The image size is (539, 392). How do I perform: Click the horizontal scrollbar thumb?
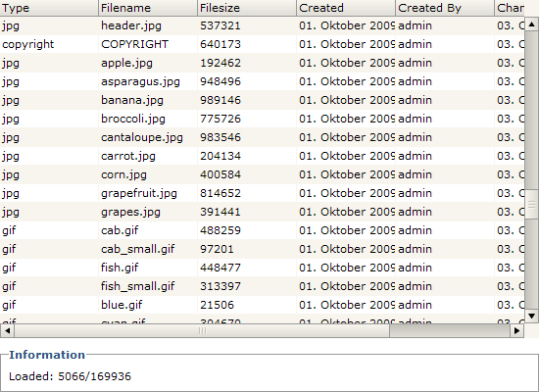coord(202,331)
